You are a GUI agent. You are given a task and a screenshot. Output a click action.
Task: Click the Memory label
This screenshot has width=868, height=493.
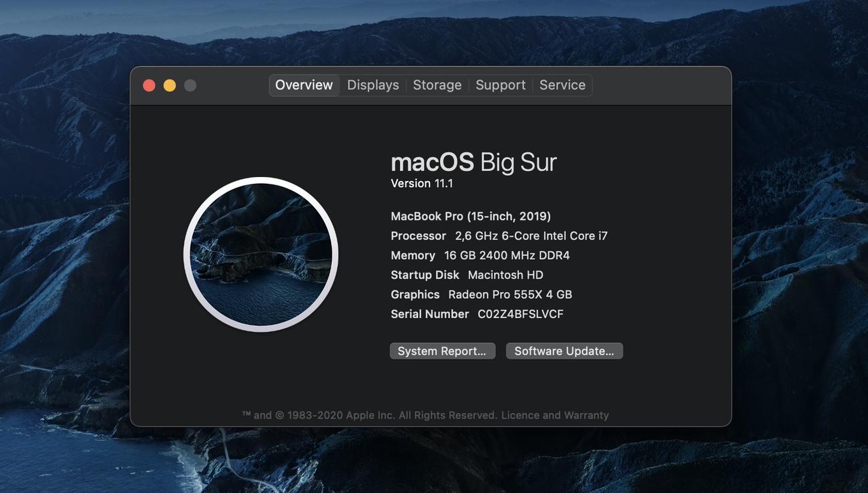click(x=413, y=256)
